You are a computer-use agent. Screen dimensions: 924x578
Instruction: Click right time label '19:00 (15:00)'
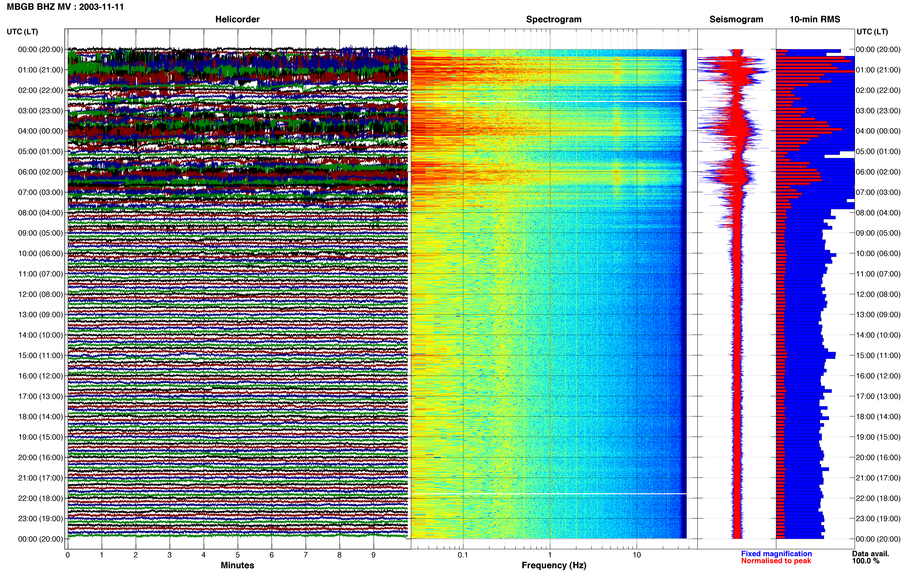(878, 437)
